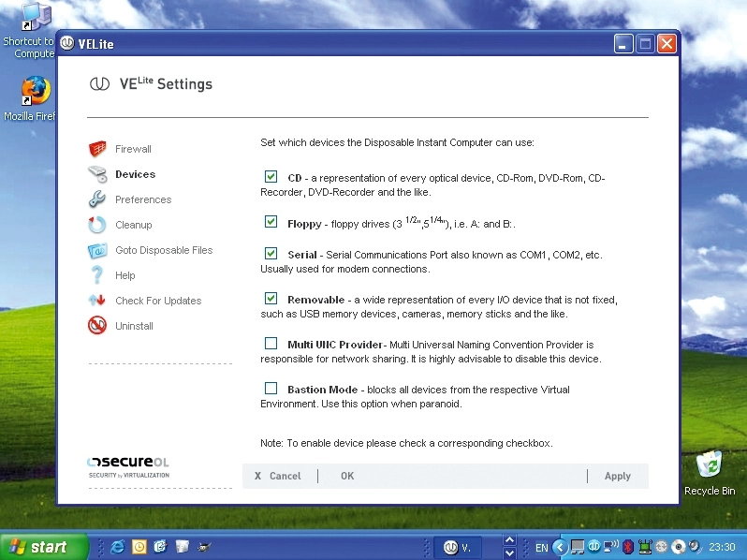Click the Uninstall prohibited icon
747x560 pixels.
[x=97, y=326]
